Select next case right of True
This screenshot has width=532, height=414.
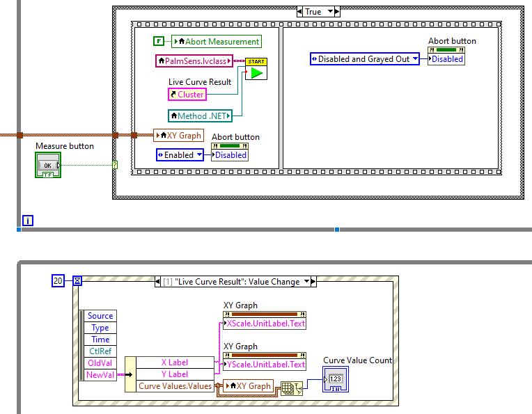click(336, 12)
